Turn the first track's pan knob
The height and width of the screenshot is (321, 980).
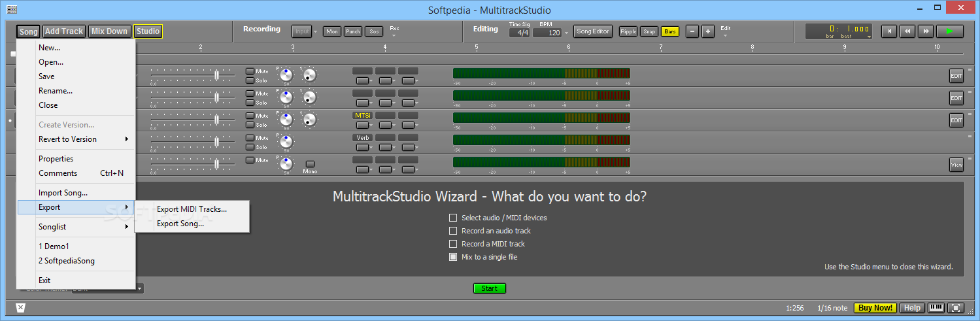coord(286,75)
